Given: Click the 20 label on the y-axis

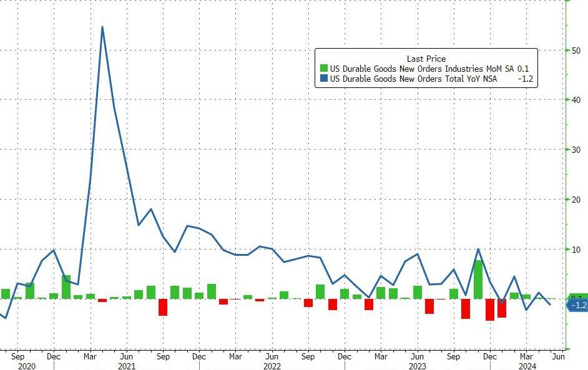Looking at the screenshot, I should click(577, 200).
